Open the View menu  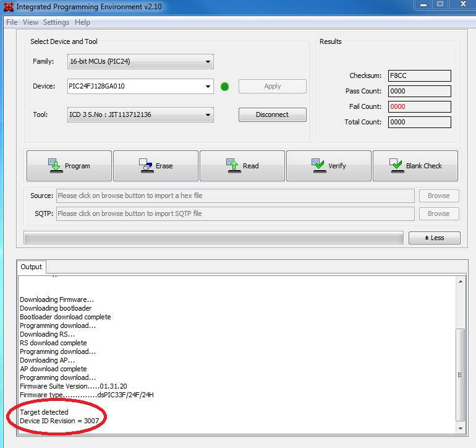30,22
